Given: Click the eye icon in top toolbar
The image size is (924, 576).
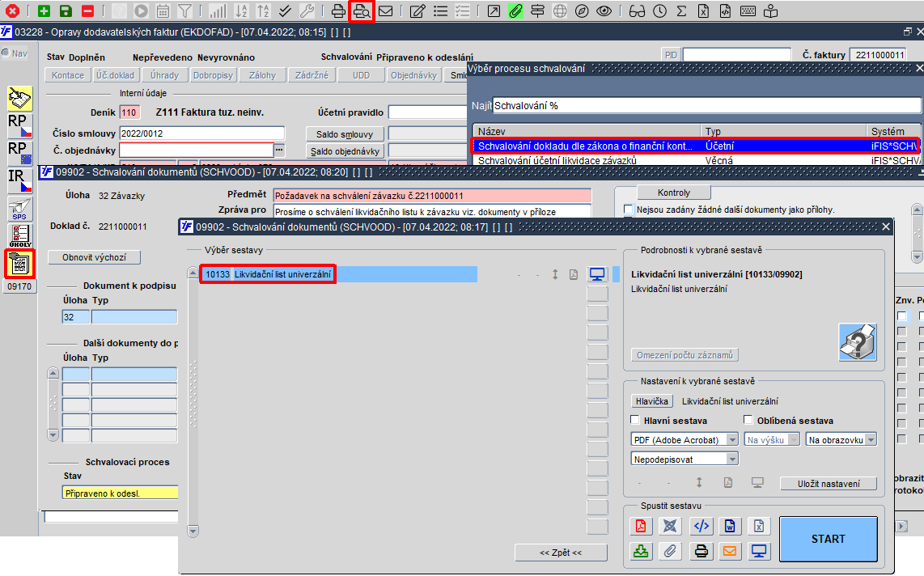Looking at the screenshot, I should click(x=604, y=11).
